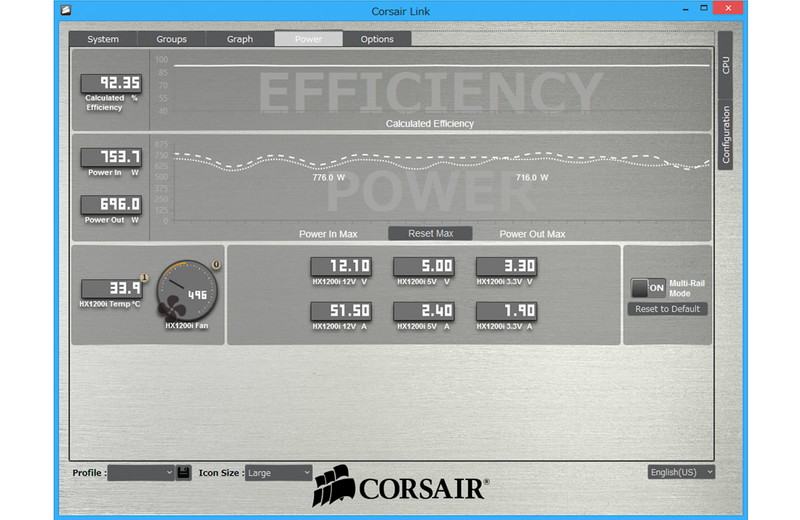The width and height of the screenshot is (800, 520).
Task: Click the HX1200i 12V voltage readout 12.10
Action: (x=341, y=266)
